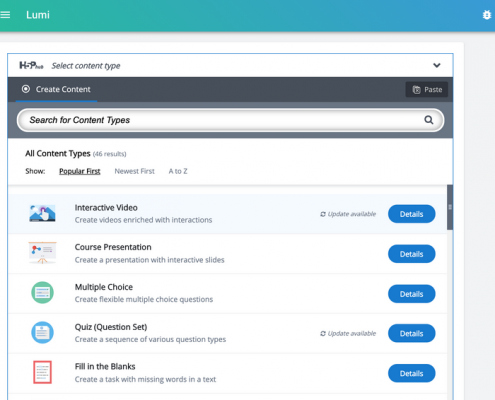Collapse the Select content type chevron
The image size is (495, 400).
437,65
